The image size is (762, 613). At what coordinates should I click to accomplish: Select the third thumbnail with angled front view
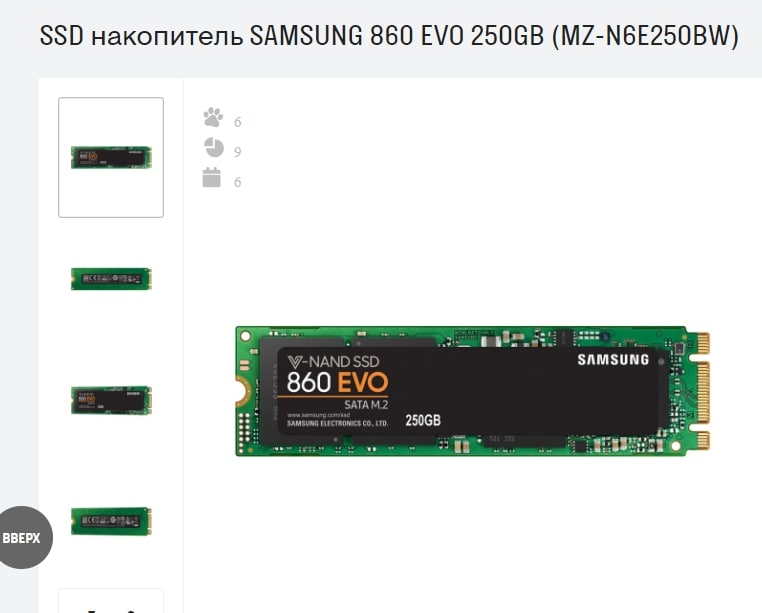(x=111, y=400)
